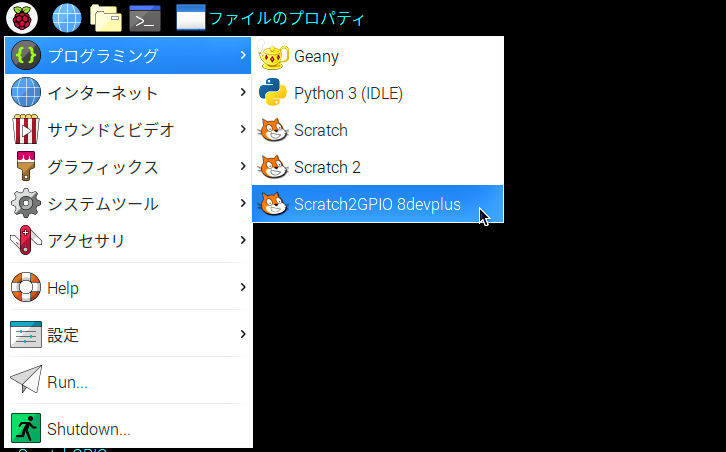
Task: Switch to the ファイルのプロパティ taskbar window
Action: pyautogui.click(x=271, y=19)
